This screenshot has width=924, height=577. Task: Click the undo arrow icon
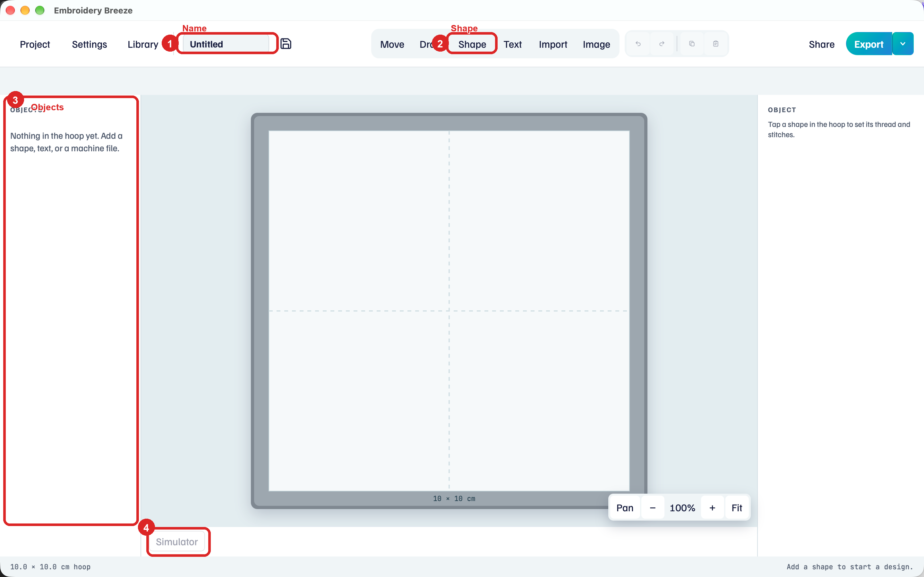click(x=638, y=44)
